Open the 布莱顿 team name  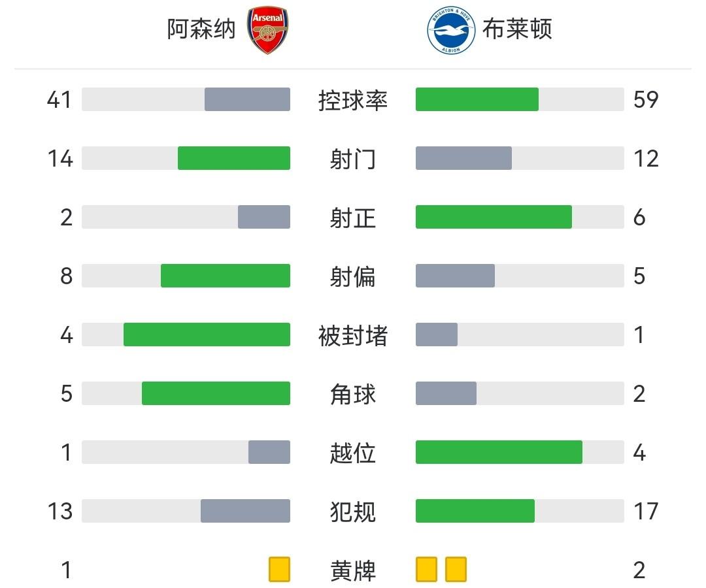click(517, 29)
